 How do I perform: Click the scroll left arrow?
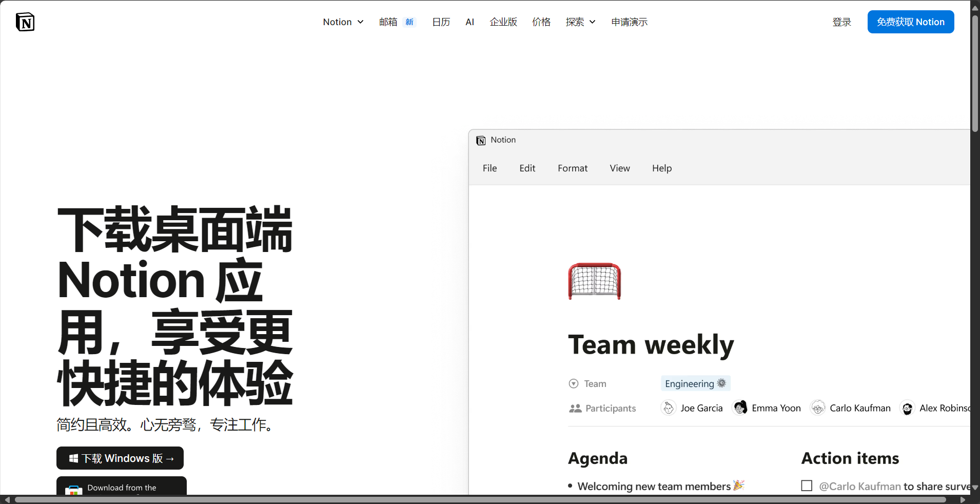pyautogui.click(x=7, y=499)
